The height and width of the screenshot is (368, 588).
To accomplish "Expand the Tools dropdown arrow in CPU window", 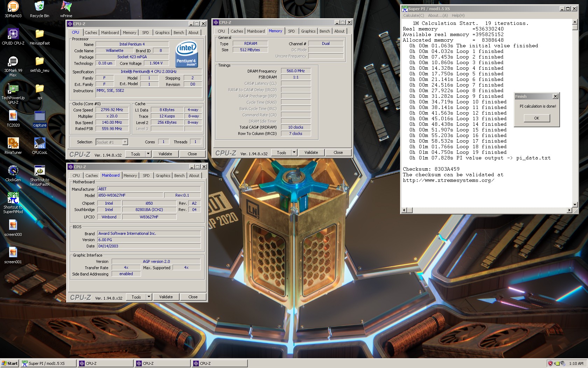I will point(148,154).
